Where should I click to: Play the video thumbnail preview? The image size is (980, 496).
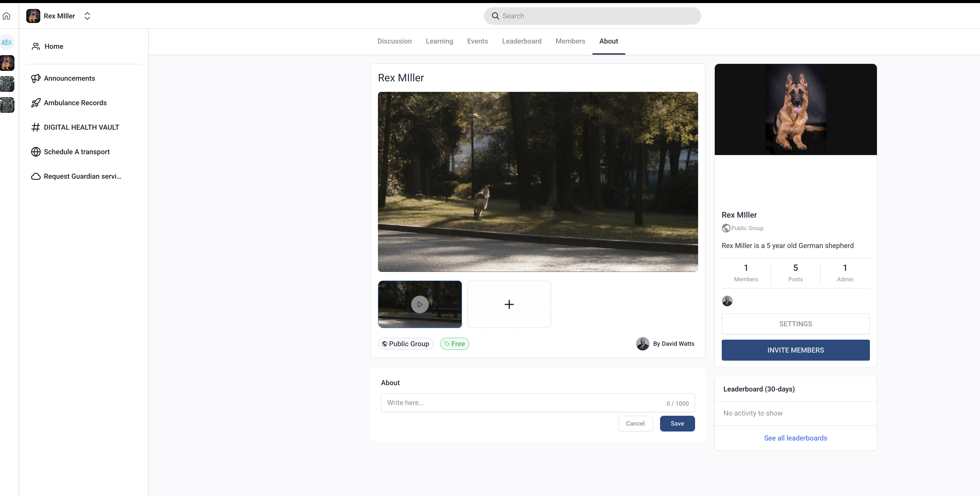[x=420, y=304]
